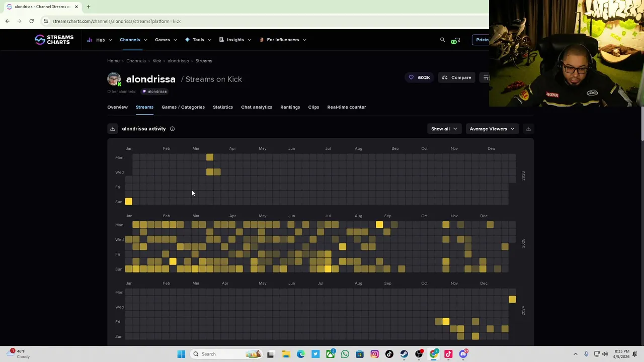This screenshot has height=362, width=644.
Task: Open the Show all dropdown
Action: click(444, 129)
